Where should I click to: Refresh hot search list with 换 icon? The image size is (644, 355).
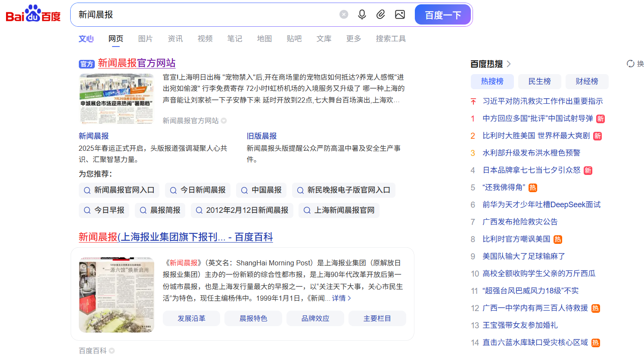pyautogui.click(x=635, y=64)
